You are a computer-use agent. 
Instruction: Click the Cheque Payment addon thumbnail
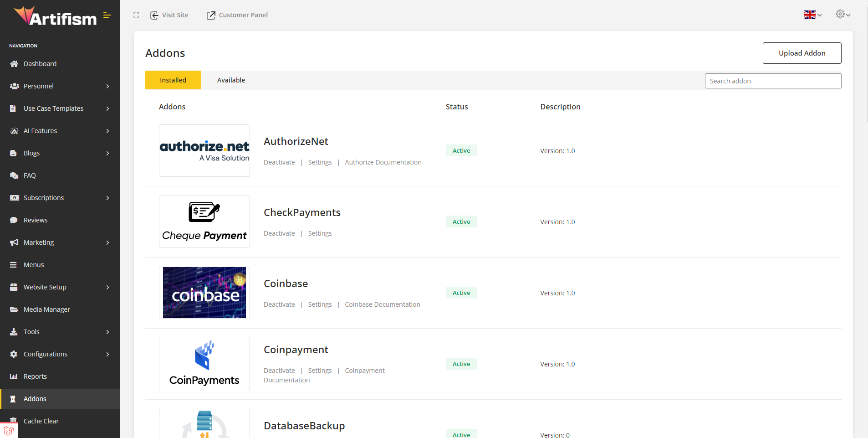pyautogui.click(x=204, y=222)
